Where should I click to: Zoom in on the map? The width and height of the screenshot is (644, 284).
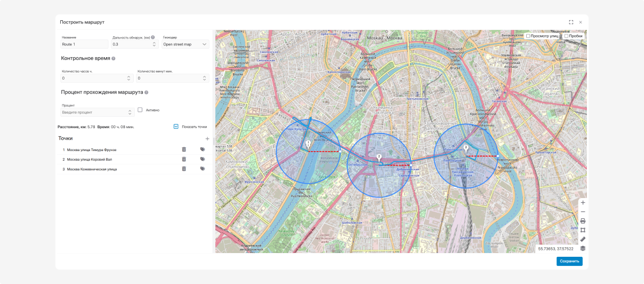point(583,203)
